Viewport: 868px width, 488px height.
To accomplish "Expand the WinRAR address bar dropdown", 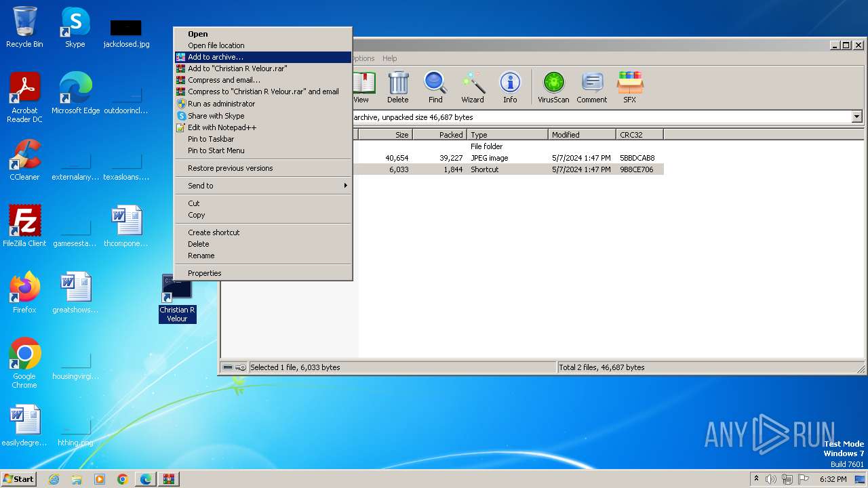I will click(856, 117).
